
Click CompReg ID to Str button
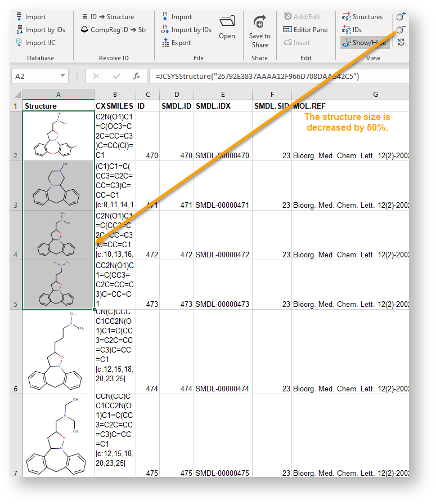click(x=113, y=30)
